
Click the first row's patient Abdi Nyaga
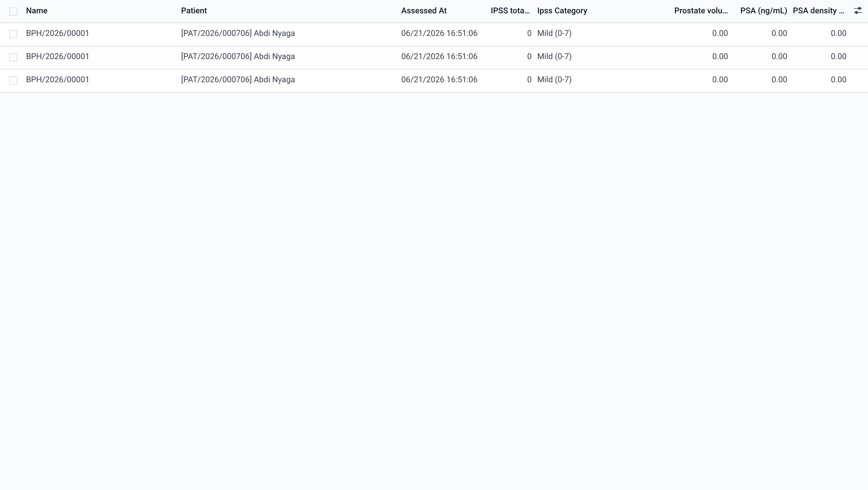238,33
